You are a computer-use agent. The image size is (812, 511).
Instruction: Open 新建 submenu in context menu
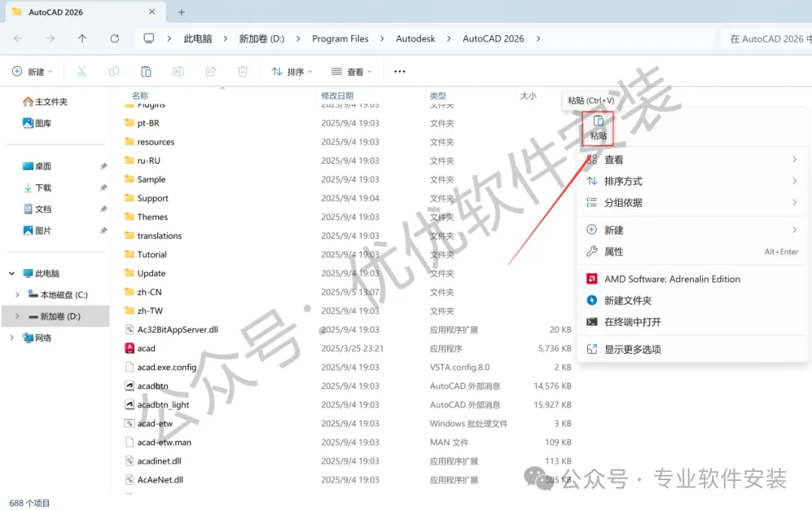point(692,230)
